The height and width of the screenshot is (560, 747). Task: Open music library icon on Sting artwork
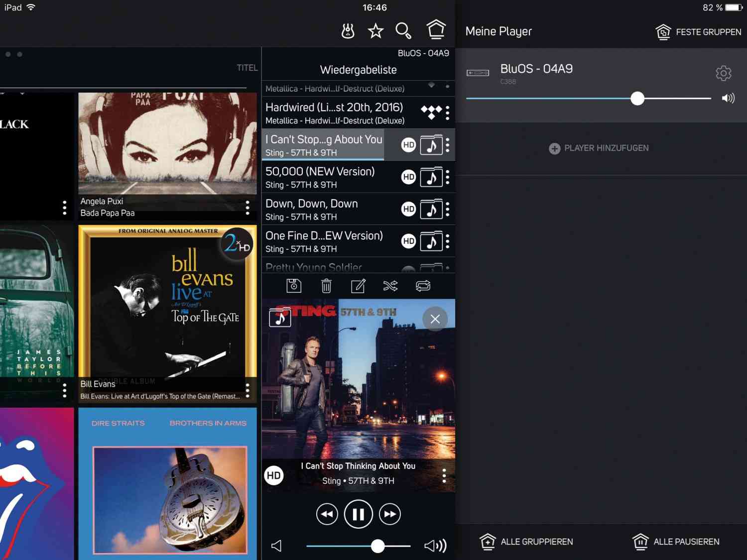pos(280,317)
